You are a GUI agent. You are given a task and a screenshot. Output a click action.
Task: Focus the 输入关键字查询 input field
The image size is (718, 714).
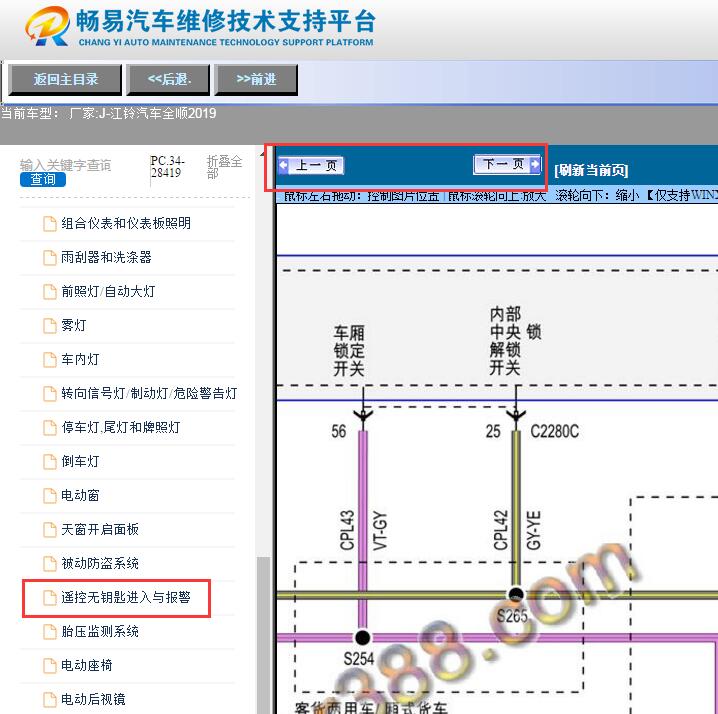(x=65, y=165)
